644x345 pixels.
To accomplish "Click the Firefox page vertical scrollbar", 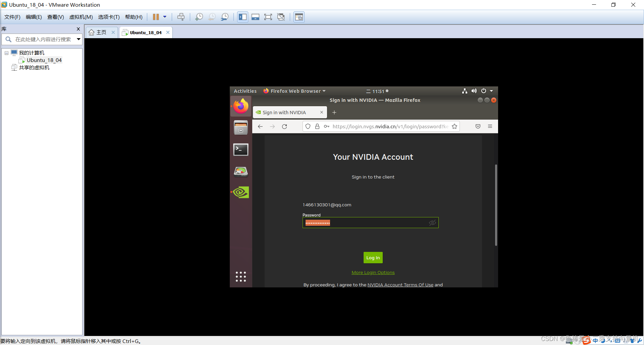I will [x=496, y=205].
